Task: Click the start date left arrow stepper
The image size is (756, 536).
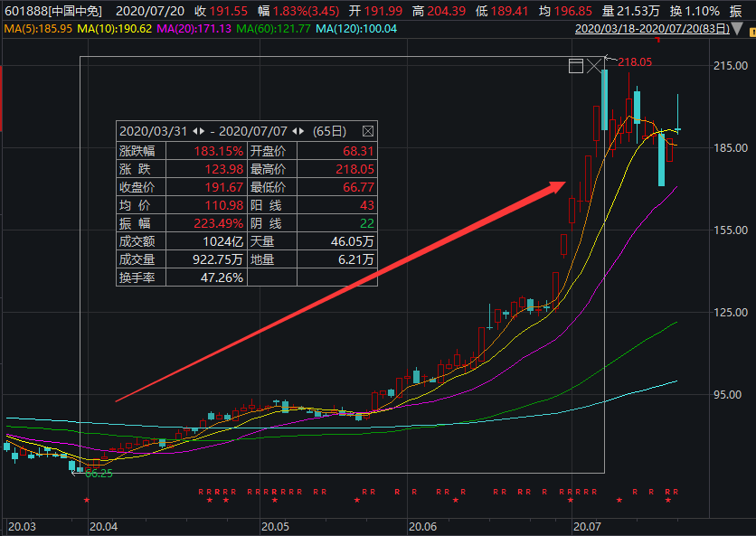Action: tap(194, 131)
